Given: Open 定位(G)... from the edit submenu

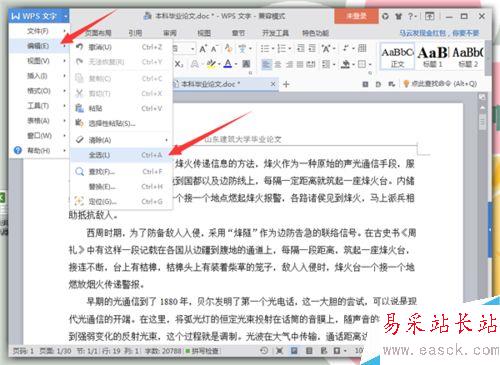Looking at the screenshot, I should tap(121, 202).
